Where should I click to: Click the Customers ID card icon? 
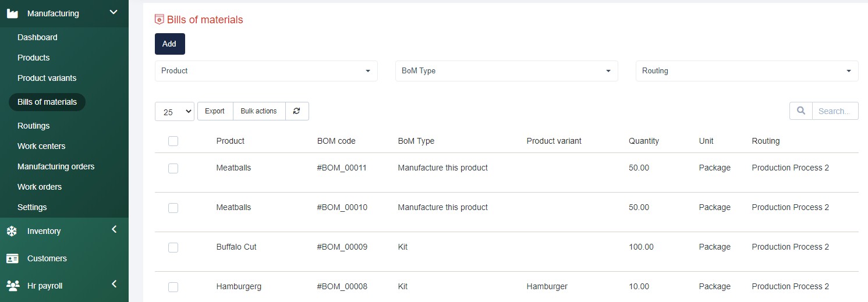tap(12, 258)
